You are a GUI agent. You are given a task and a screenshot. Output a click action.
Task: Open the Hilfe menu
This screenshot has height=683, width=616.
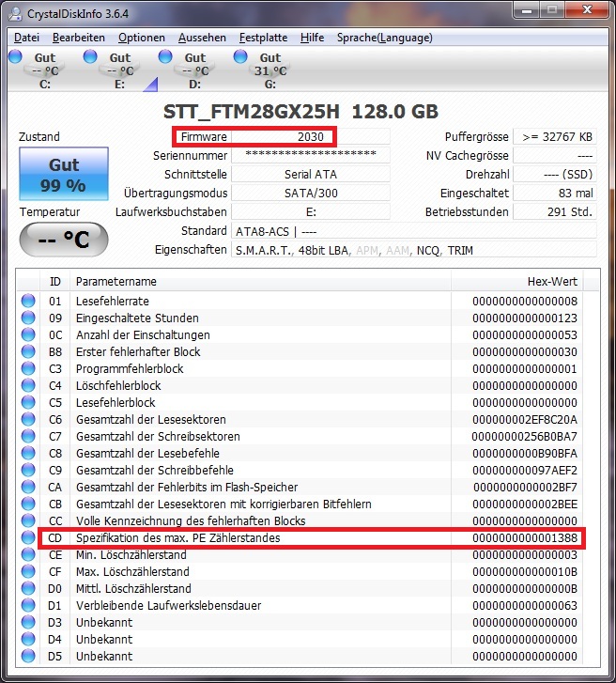click(312, 38)
